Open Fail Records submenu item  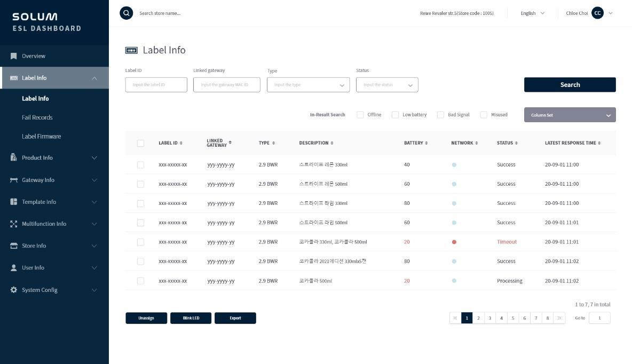click(x=37, y=117)
